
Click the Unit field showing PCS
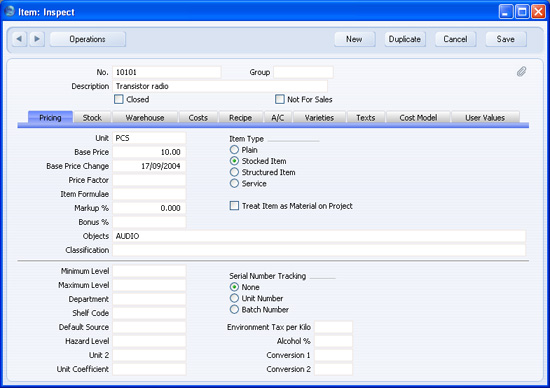click(x=149, y=138)
